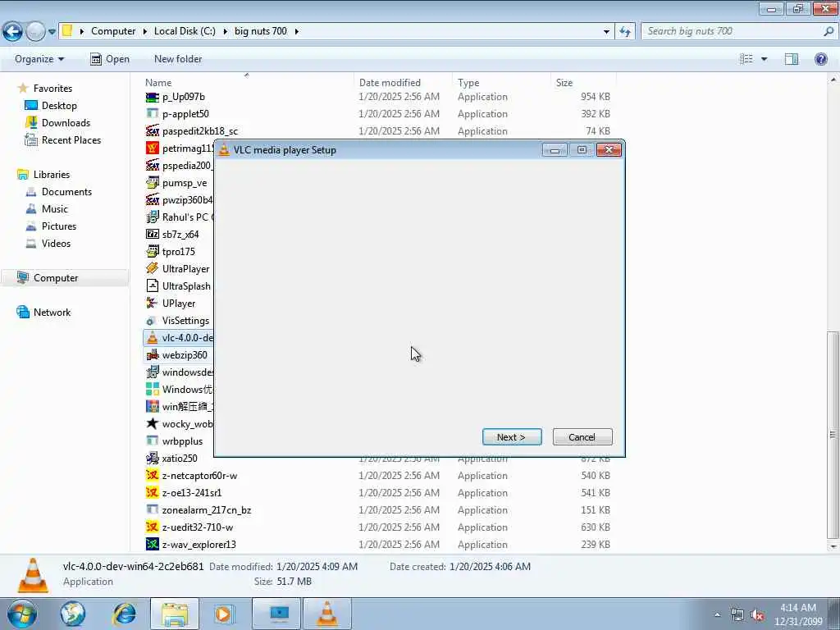This screenshot has height=630, width=840.
Task: Select the vlc-4.0.0 installer cone icon
Action: click(x=152, y=337)
